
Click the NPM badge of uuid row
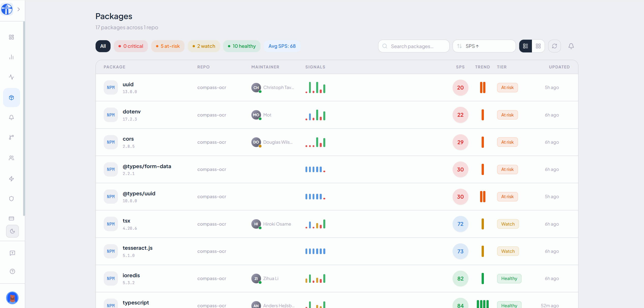(x=111, y=88)
